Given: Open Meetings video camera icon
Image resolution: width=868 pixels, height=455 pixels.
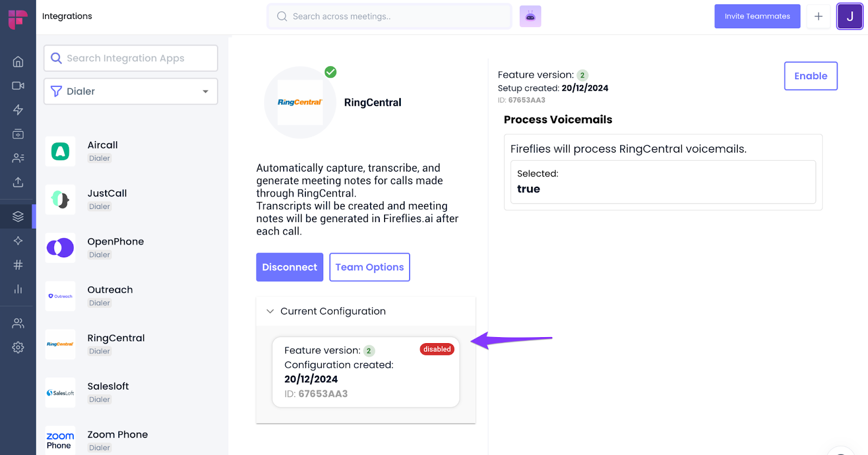Looking at the screenshot, I should (18, 86).
